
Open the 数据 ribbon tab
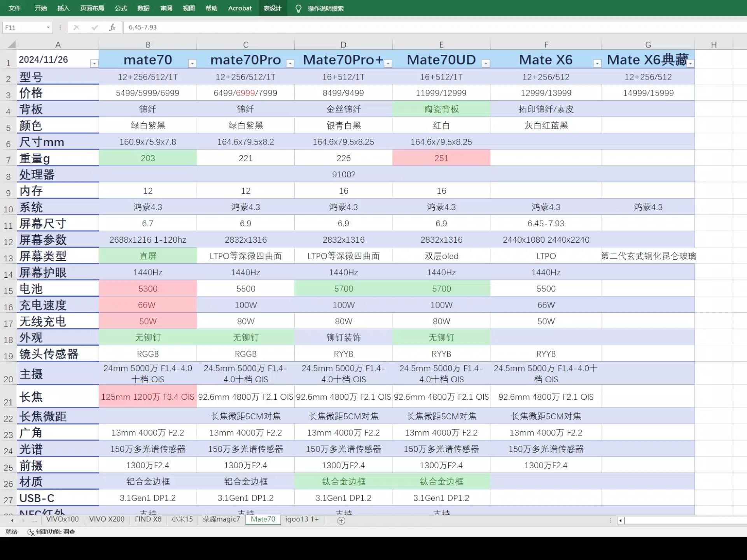pos(143,8)
